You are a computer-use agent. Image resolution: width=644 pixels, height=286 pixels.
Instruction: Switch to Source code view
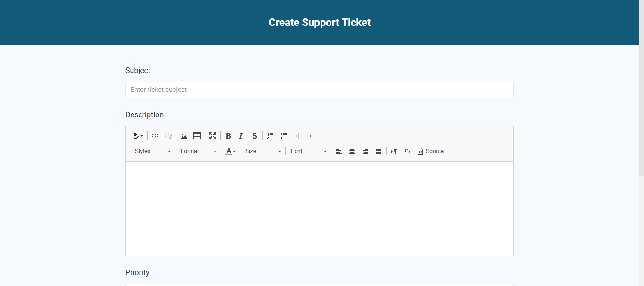tap(430, 151)
